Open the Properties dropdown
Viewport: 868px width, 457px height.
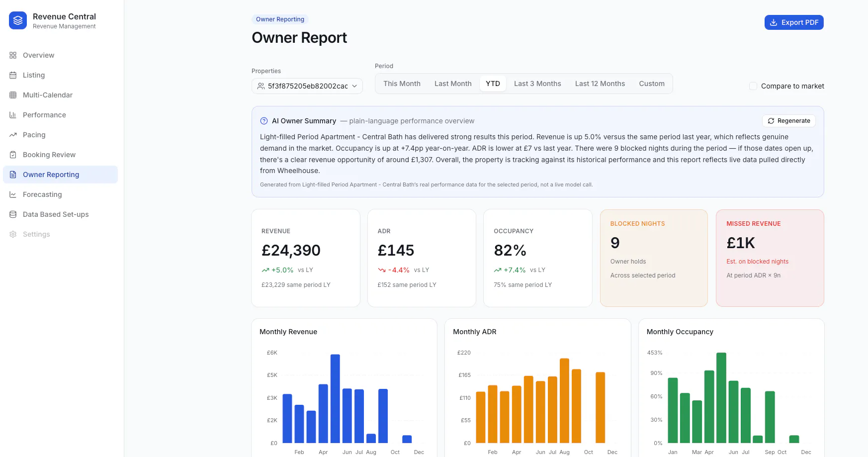(x=307, y=86)
